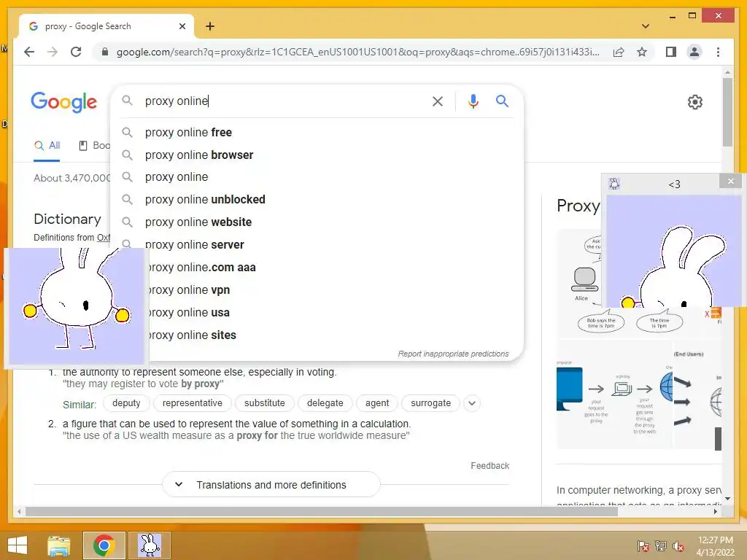The image size is (747, 560).
Task: Expand Translations and more definitions
Action: tap(271, 485)
